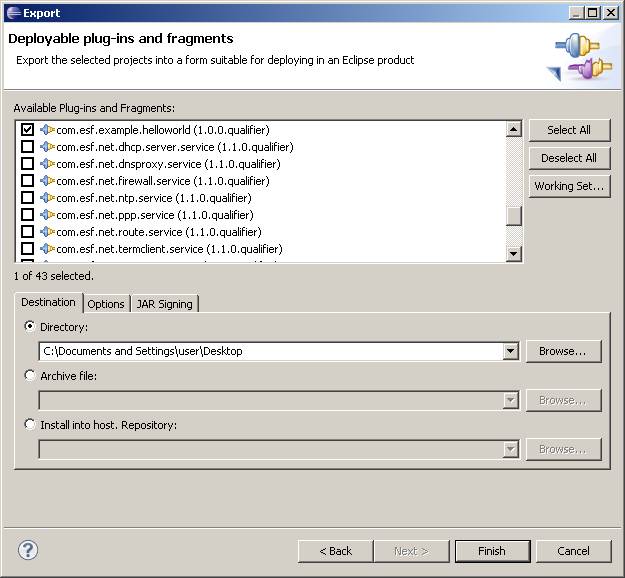The height and width of the screenshot is (578, 625).
Task: Select the com.esf.net.ntp.service row text
Action: (154, 198)
